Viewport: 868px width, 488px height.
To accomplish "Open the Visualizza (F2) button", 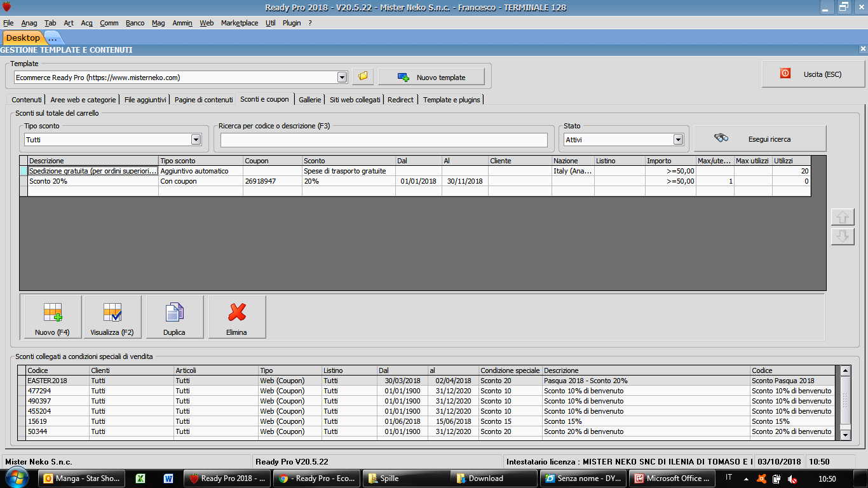I will click(x=112, y=317).
